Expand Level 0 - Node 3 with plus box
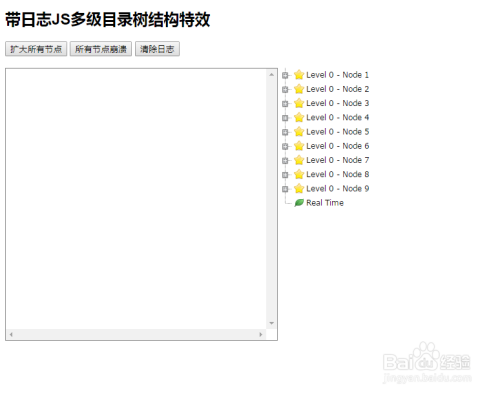This screenshot has height=395, width=500. [x=285, y=104]
